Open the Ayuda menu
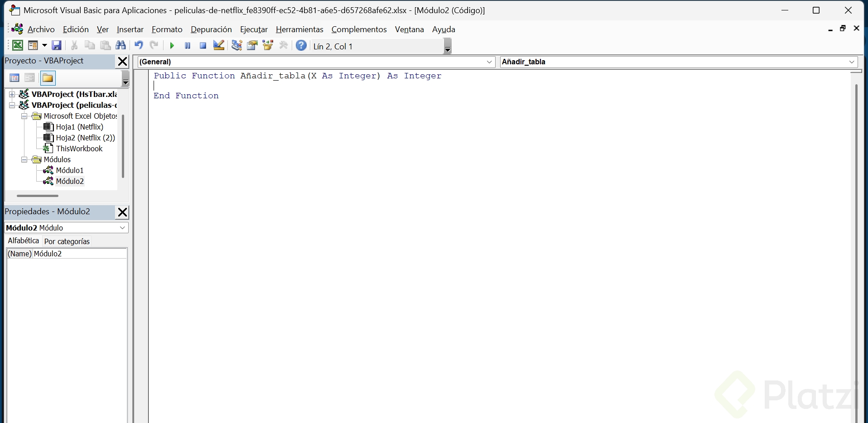This screenshot has width=868, height=423. click(444, 29)
